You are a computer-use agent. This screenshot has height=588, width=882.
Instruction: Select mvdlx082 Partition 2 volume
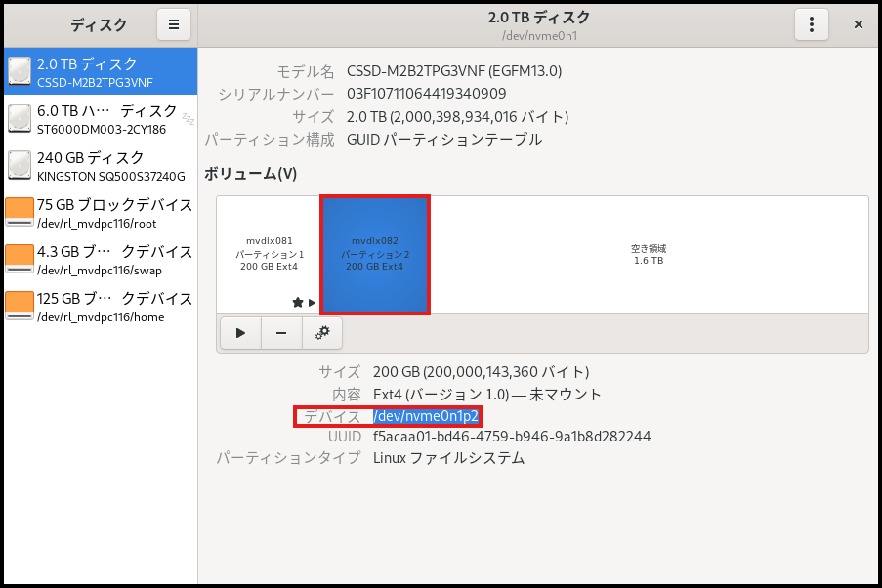(375, 254)
